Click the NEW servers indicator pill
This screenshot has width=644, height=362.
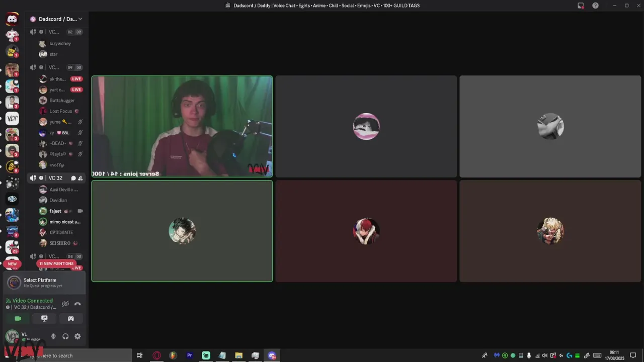tap(12, 263)
